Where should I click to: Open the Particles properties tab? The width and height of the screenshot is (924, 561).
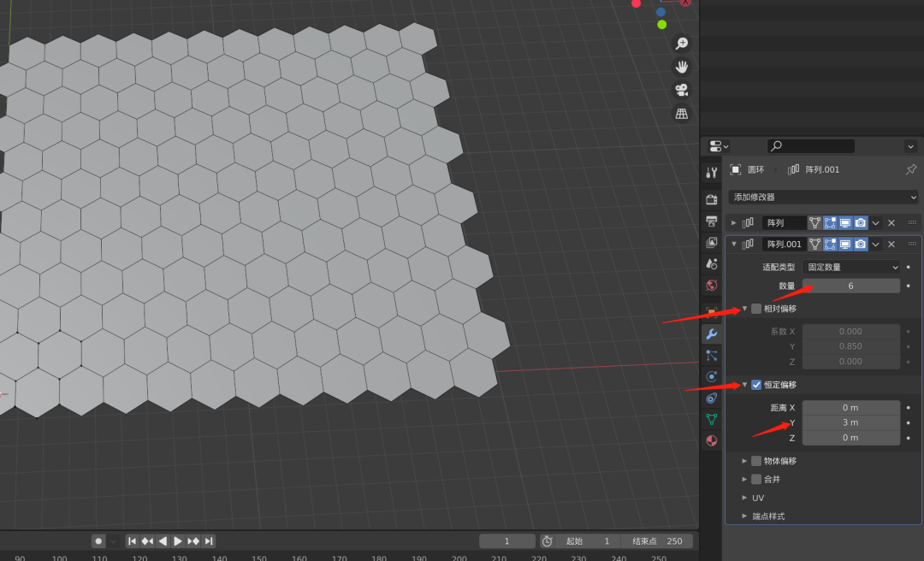coord(712,356)
